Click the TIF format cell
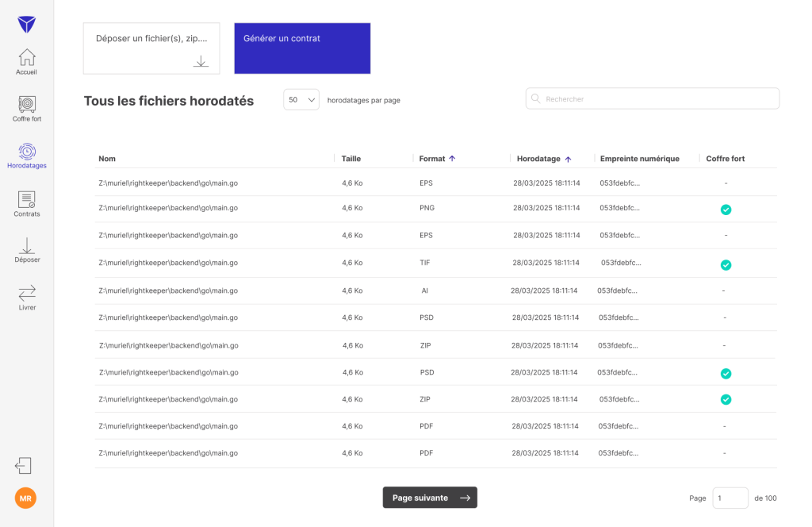The height and width of the screenshot is (527, 812). (x=425, y=263)
